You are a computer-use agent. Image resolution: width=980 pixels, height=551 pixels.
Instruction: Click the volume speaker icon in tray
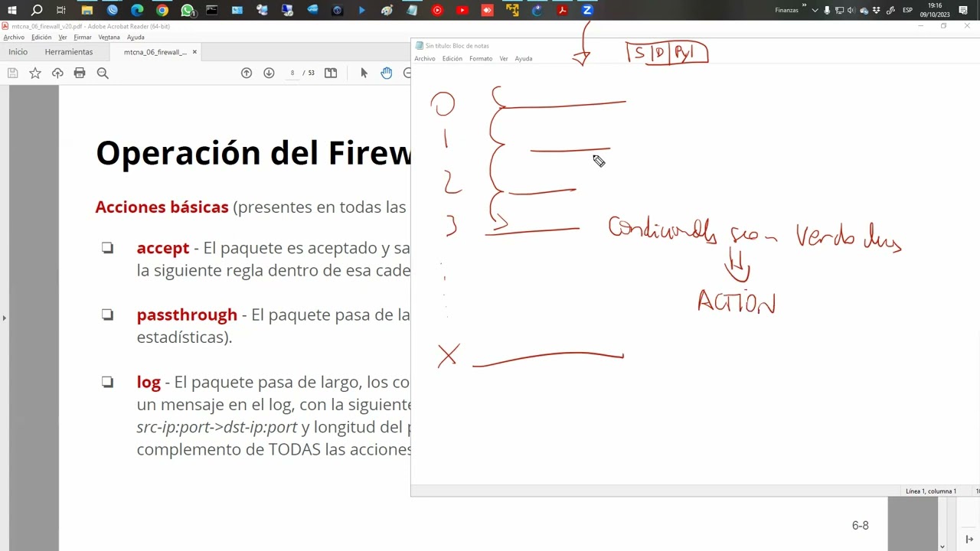pyautogui.click(x=851, y=11)
